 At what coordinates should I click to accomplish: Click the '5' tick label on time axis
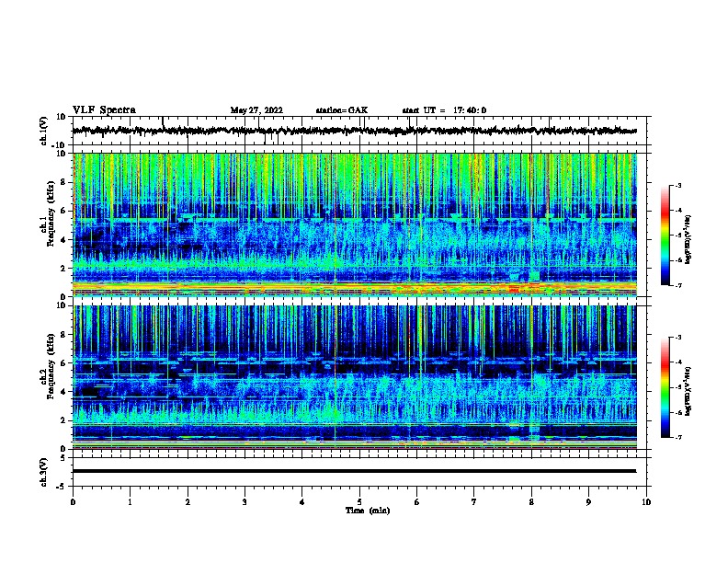pos(359,502)
